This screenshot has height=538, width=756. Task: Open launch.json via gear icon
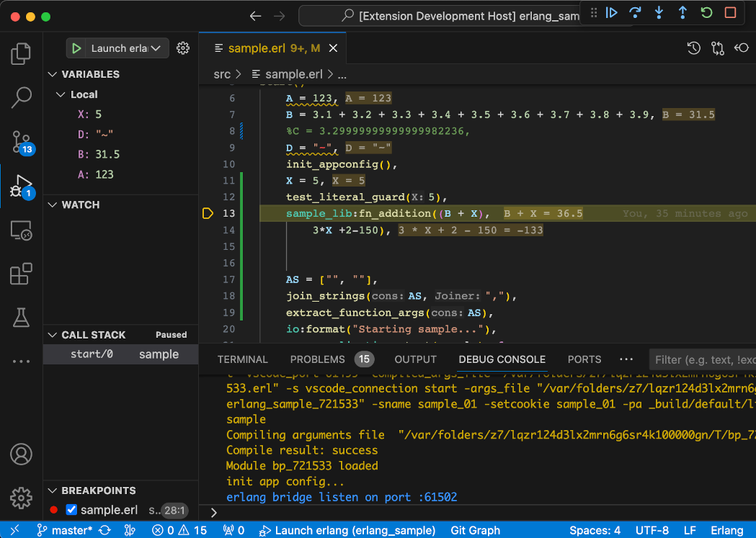(x=183, y=48)
